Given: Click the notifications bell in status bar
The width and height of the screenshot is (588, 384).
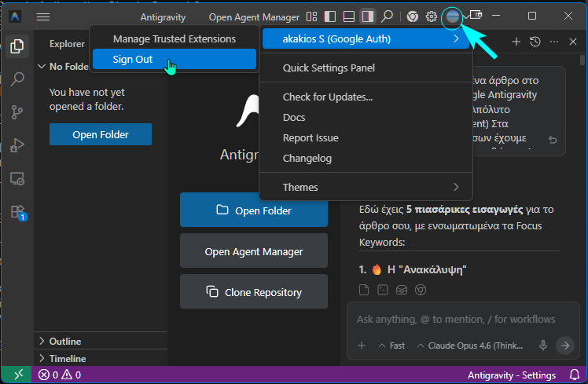Looking at the screenshot, I should pyautogui.click(x=572, y=375).
